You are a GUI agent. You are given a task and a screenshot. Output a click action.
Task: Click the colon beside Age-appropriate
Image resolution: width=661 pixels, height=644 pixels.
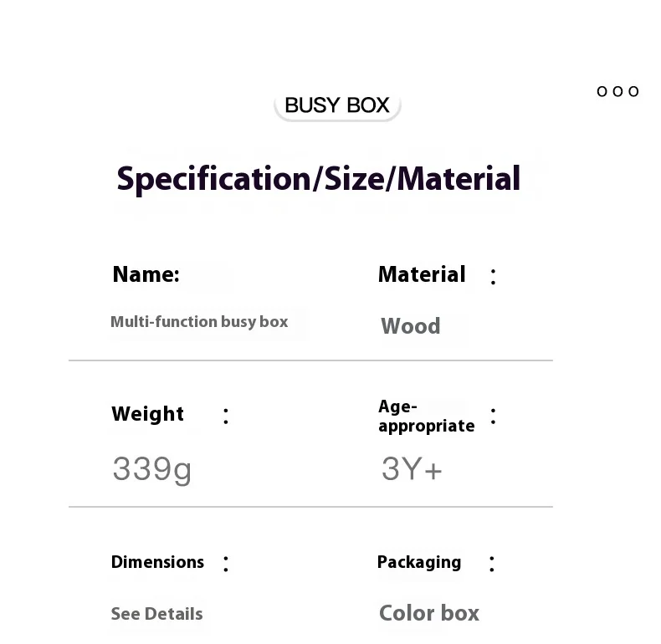point(493,417)
